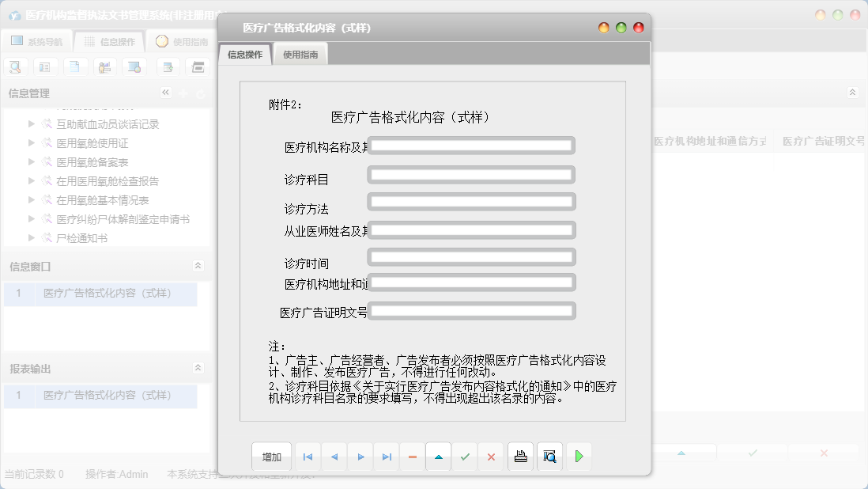Image resolution: width=868 pixels, height=489 pixels.
Task: Open print preview from the dialog toolbar
Action: pos(549,457)
